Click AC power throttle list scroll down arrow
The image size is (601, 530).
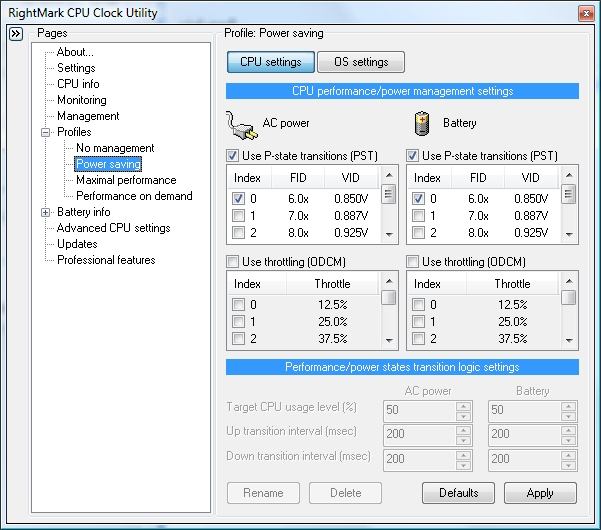tap(389, 340)
